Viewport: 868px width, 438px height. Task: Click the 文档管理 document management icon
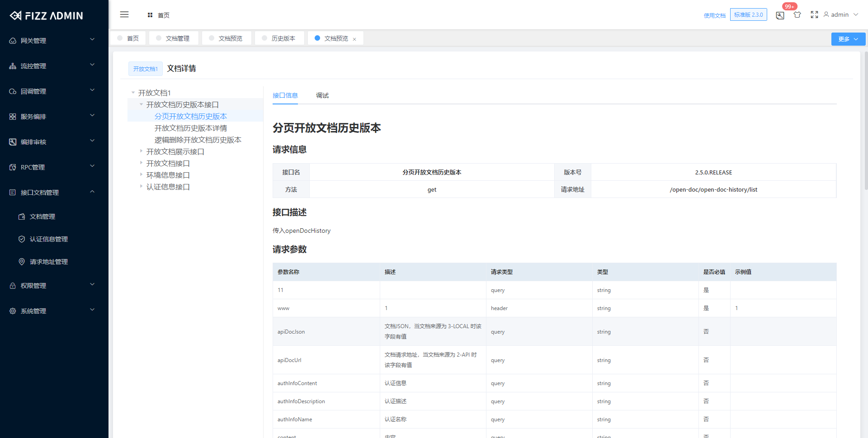click(x=22, y=217)
